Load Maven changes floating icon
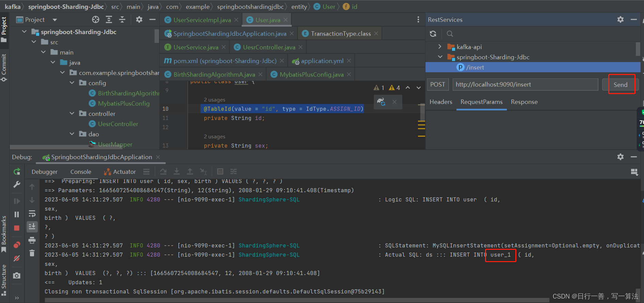The image size is (644, 303). [x=381, y=102]
